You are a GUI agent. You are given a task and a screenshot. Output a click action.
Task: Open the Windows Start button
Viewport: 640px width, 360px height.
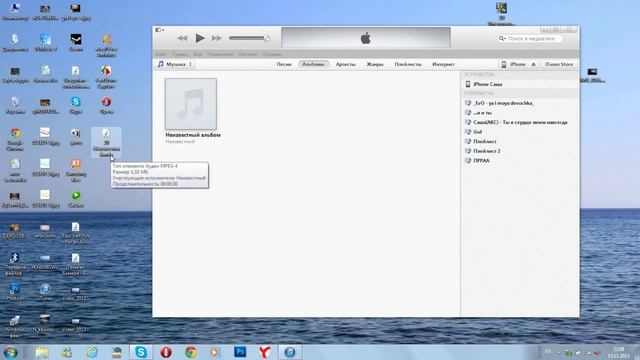tap(11, 352)
